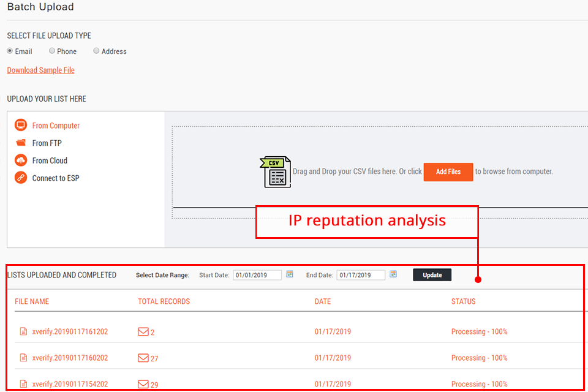
Task: Click date 01/17/2019 in xverify.20190117161202 row
Action: pos(333,331)
